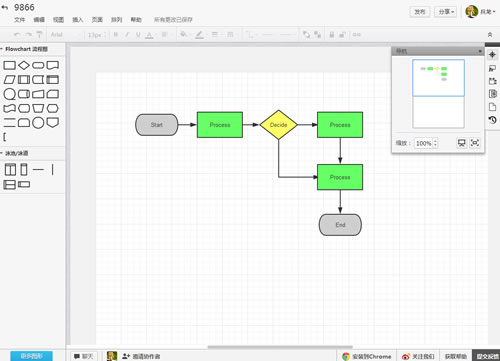
Task: Click the blue More Shapes button
Action: tap(31, 356)
